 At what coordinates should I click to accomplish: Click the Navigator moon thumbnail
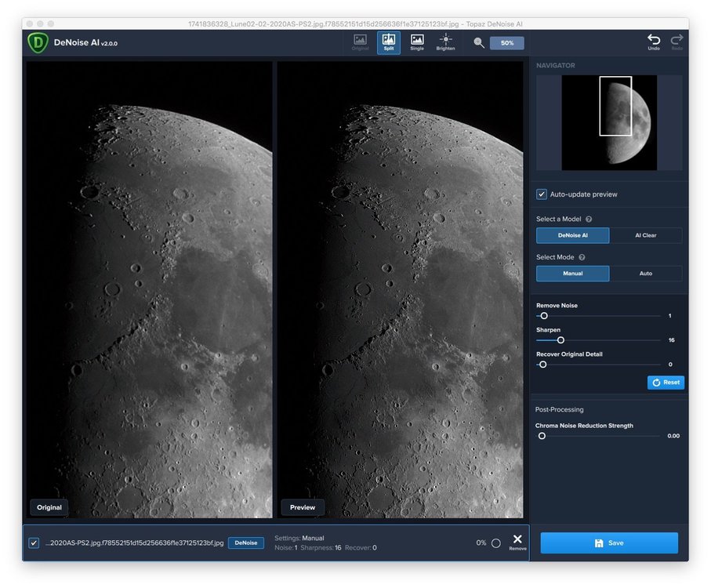click(609, 123)
